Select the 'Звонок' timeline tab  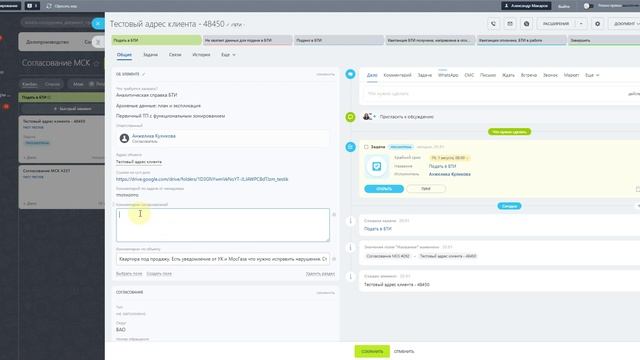(550, 75)
